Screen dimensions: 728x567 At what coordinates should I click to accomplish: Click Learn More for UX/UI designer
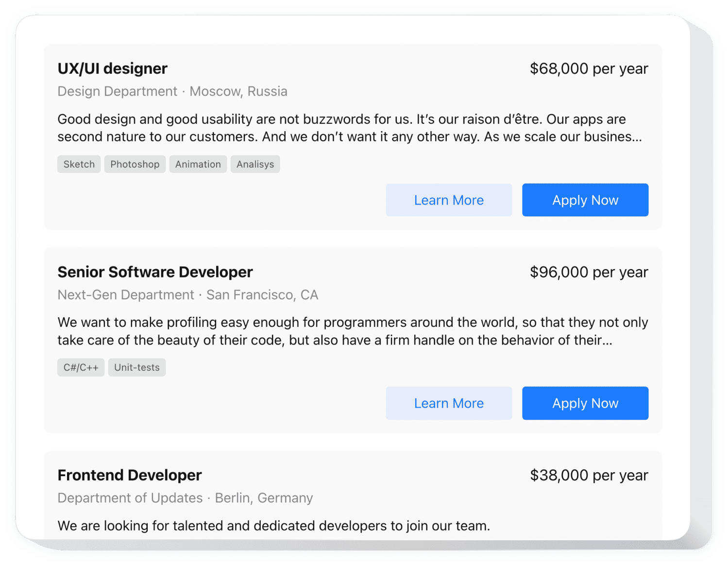(x=449, y=200)
